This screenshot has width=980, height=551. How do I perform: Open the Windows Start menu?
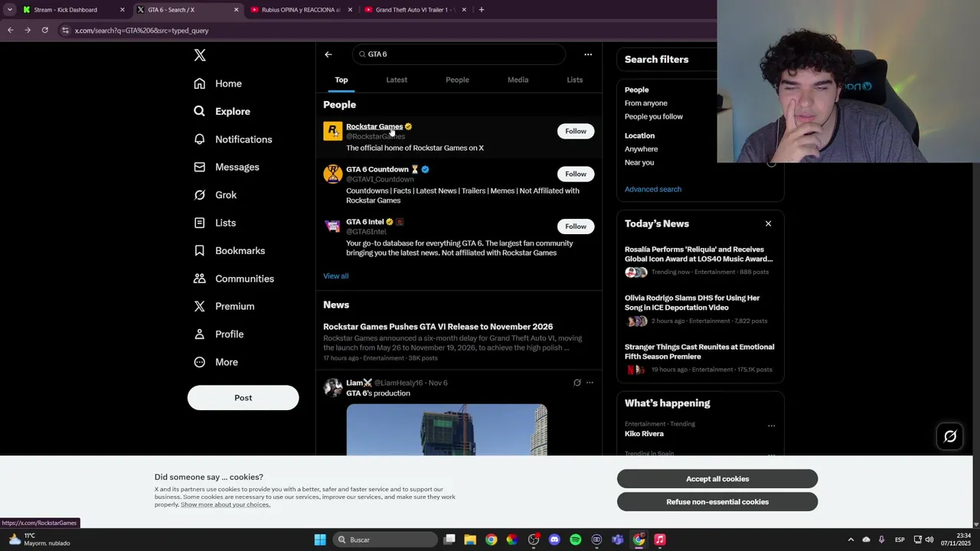pos(320,540)
